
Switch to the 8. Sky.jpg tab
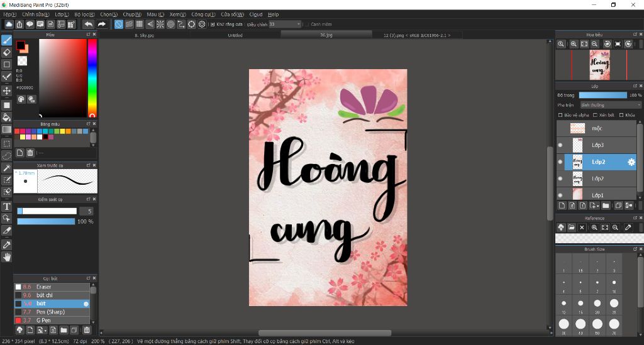tap(145, 35)
